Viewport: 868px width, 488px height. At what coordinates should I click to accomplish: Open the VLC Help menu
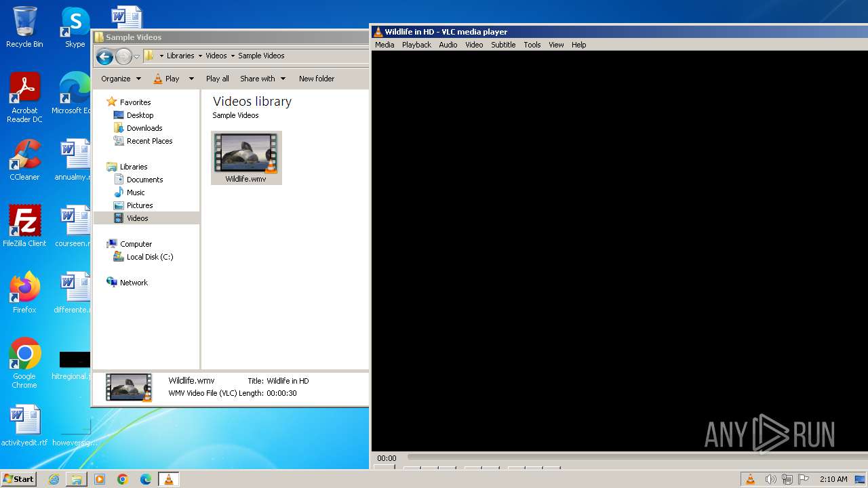578,45
